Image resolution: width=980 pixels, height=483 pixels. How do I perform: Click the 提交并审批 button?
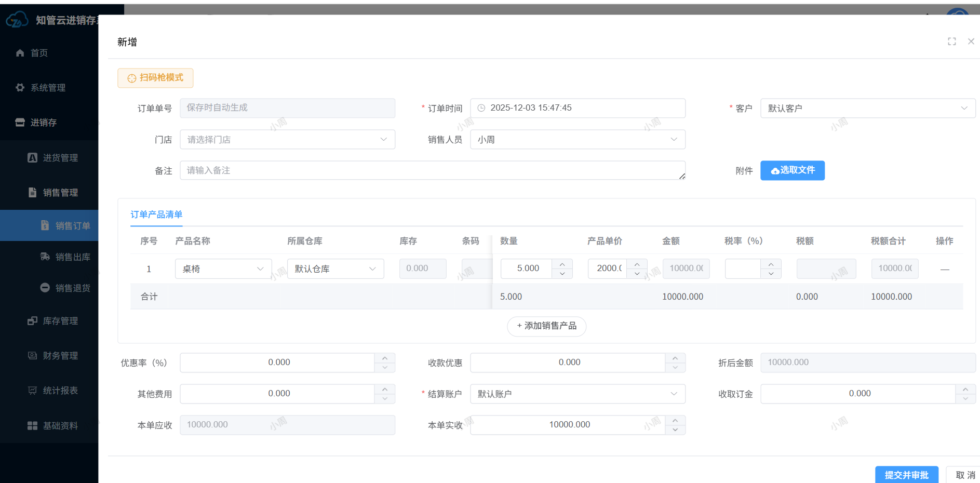(x=906, y=475)
